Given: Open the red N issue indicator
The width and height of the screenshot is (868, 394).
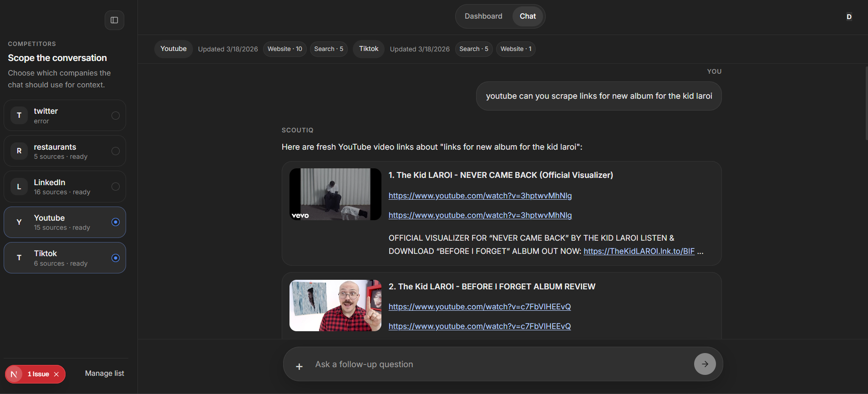Looking at the screenshot, I should click(14, 374).
